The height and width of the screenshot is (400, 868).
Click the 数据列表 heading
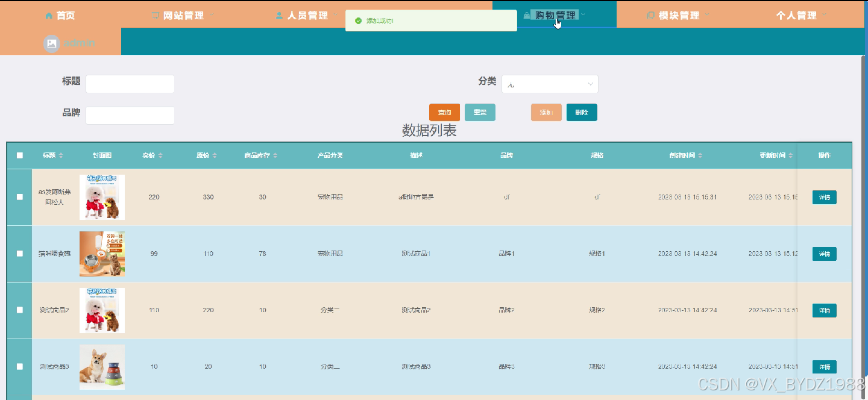(x=429, y=131)
